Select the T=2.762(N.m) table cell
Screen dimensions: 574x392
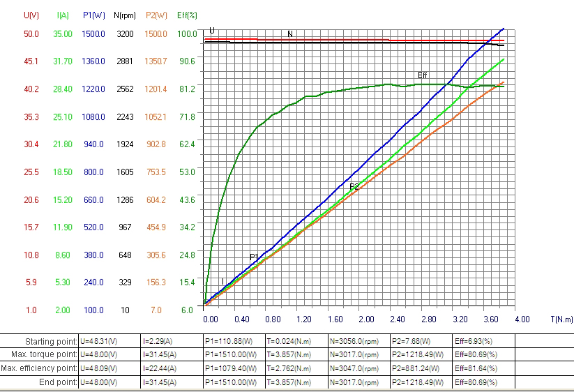click(289, 368)
